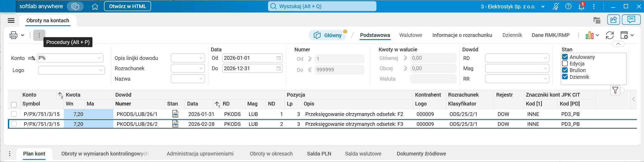The height and width of the screenshot is (162, 644).
Task: Click the table filter funnel icon
Action: (x=615, y=90)
